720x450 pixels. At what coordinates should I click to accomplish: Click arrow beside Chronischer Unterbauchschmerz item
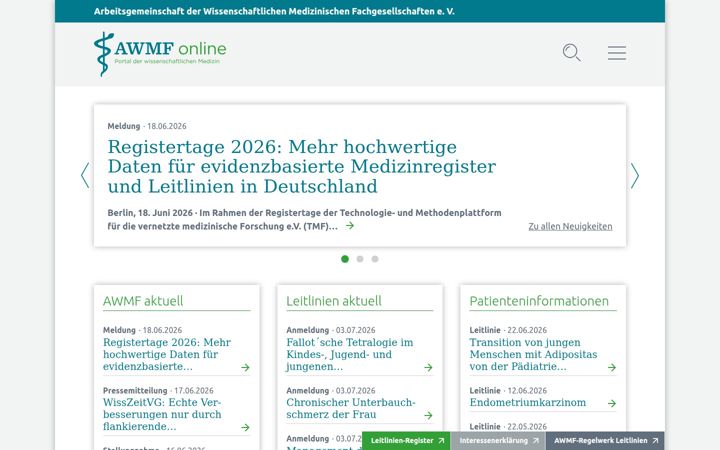pos(428,416)
